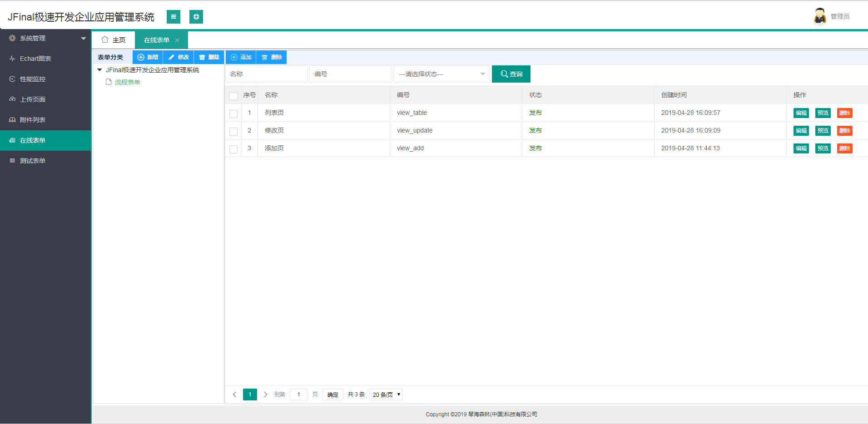Click the administrator avatar picture

coord(819,16)
